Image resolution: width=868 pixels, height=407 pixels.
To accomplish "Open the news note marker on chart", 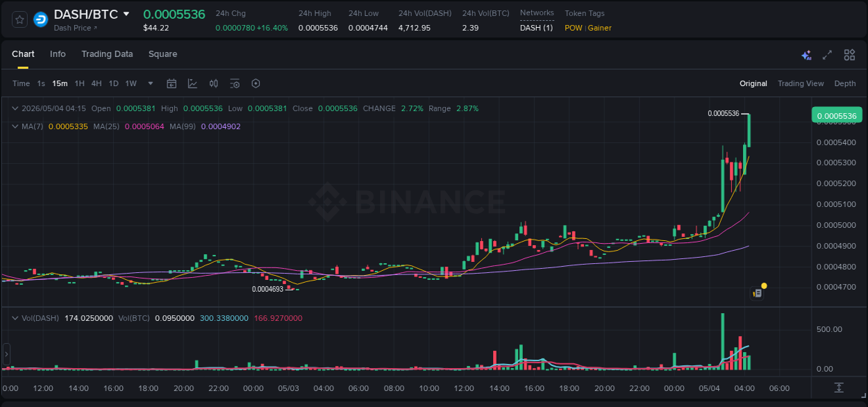I will point(758,294).
